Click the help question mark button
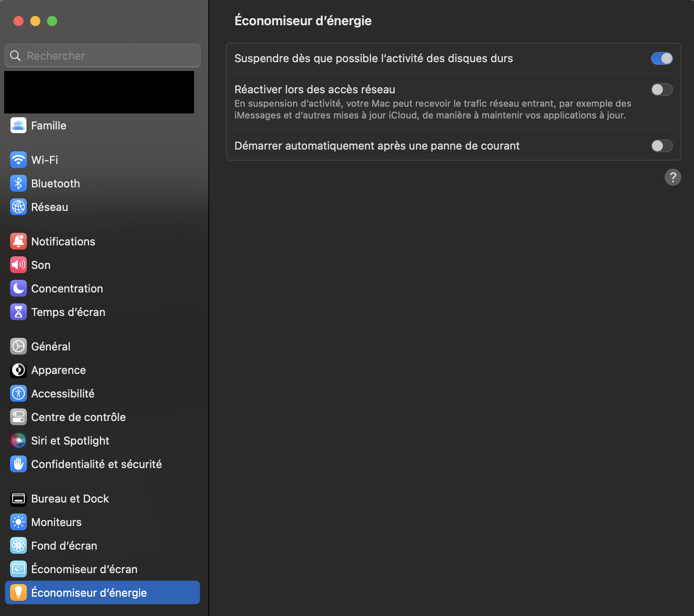 click(673, 177)
